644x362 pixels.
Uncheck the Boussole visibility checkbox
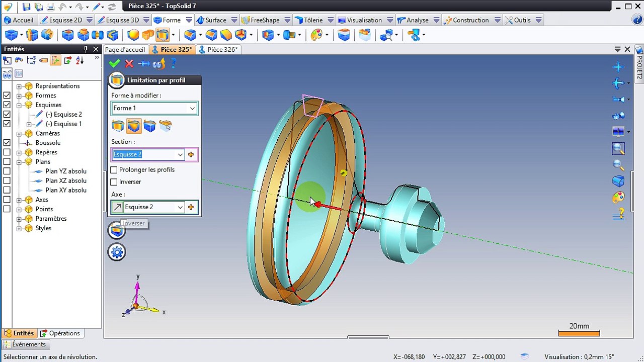[x=7, y=143]
